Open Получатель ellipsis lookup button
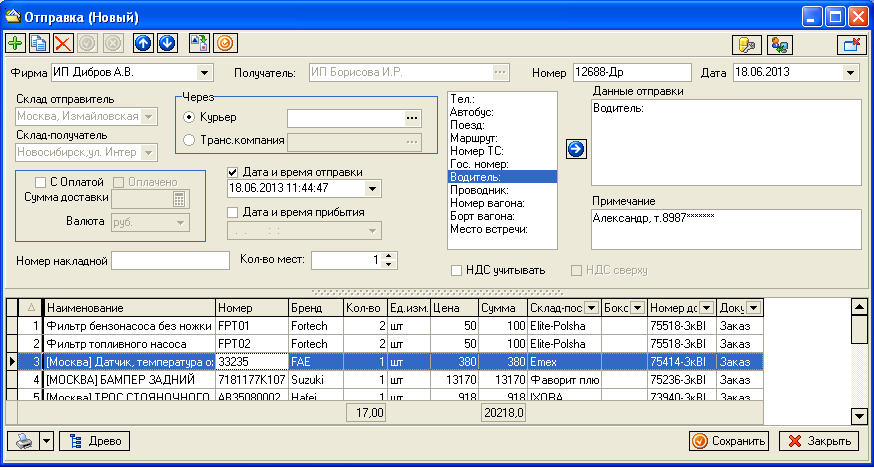The width and height of the screenshot is (874, 470). (500, 72)
